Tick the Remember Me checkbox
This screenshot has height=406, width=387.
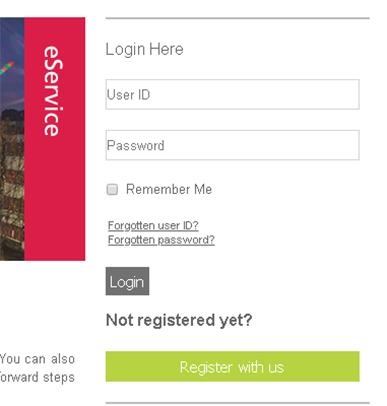(x=112, y=189)
